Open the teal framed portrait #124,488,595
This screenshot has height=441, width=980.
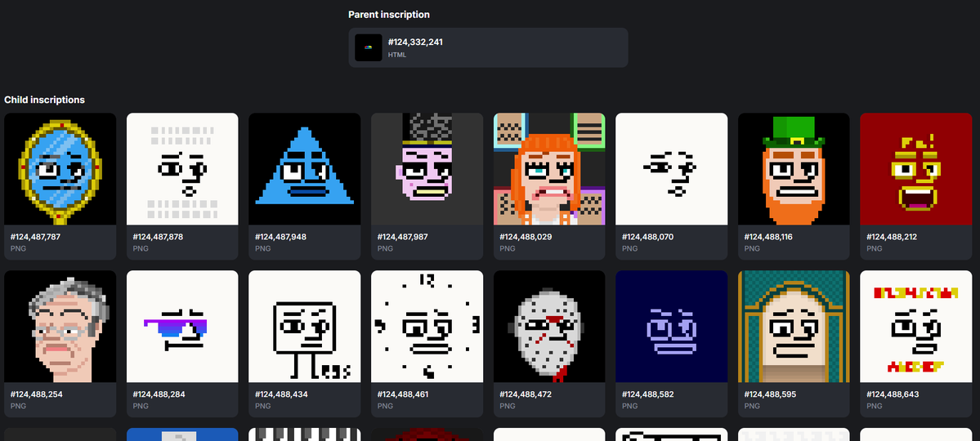[x=794, y=326]
